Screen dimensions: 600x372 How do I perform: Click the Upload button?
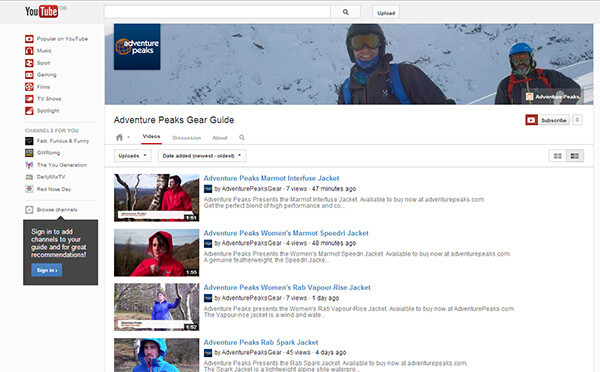click(386, 13)
